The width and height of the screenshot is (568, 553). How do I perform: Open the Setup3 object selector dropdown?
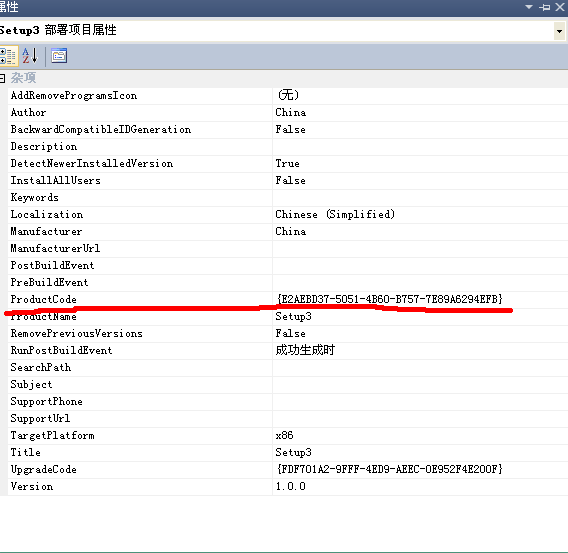point(560,32)
